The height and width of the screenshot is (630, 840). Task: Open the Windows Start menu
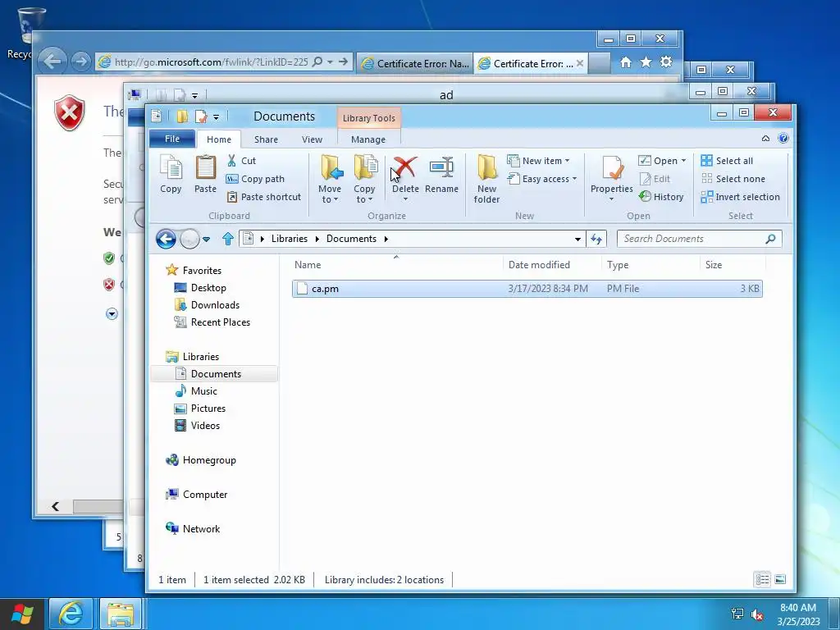[22, 614]
